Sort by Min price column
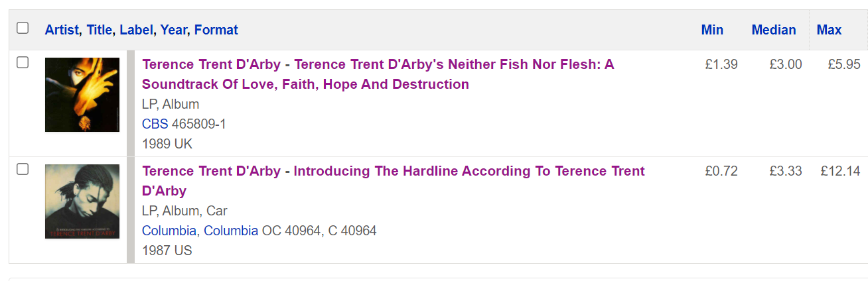This screenshot has height=281, width=868. click(712, 30)
